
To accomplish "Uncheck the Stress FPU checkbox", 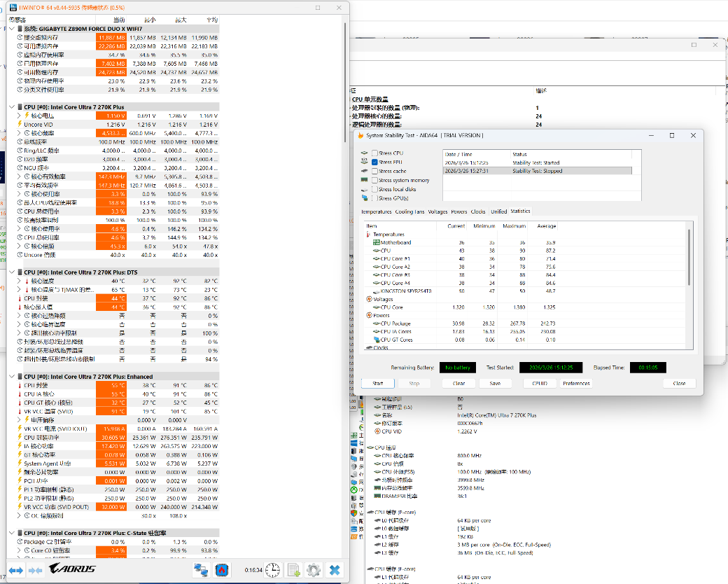I will tap(375, 162).
